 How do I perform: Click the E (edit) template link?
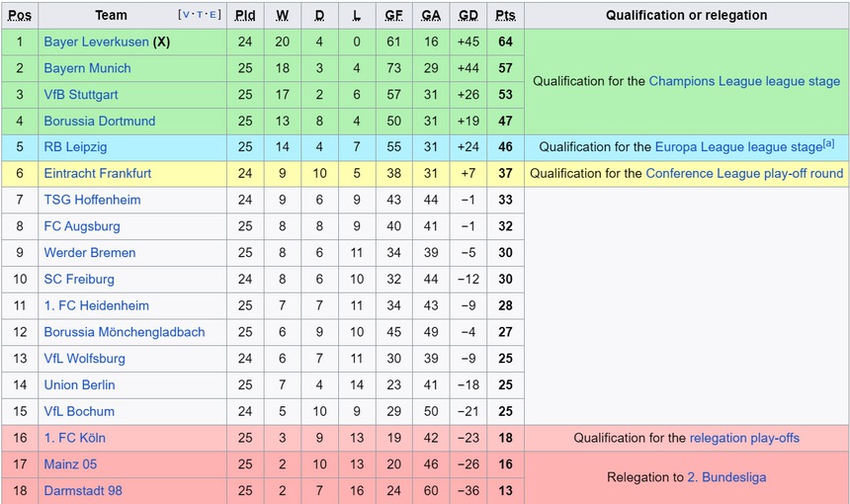click(x=212, y=16)
